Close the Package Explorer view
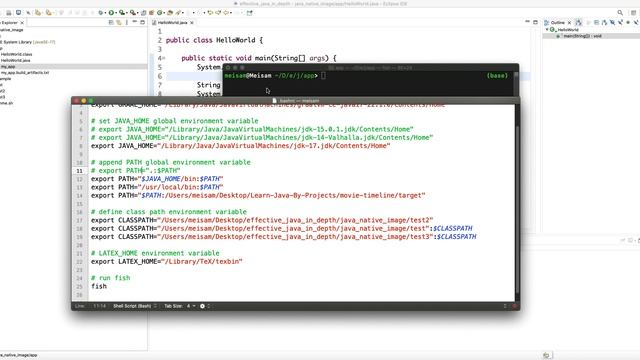Viewport: 640px width, 360px height. tap(22, 22)
